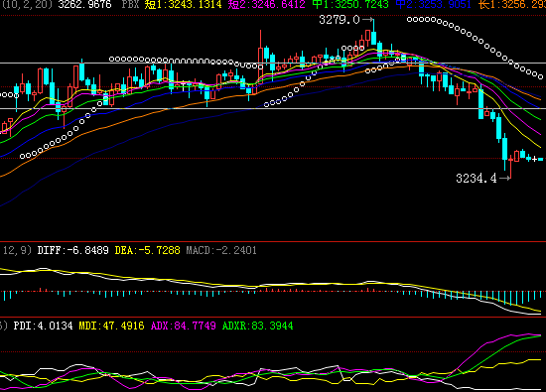Click the 3234.4 low price marker
The image size is (546, 392).
(x=477, y=179)
